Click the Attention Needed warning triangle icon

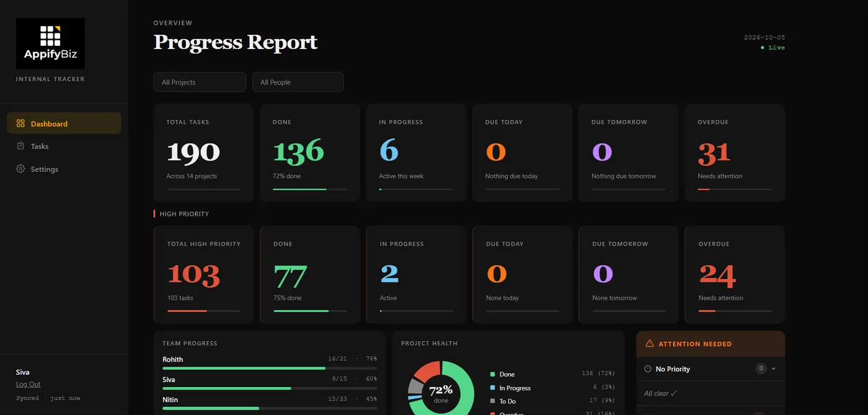pos(650,344)
